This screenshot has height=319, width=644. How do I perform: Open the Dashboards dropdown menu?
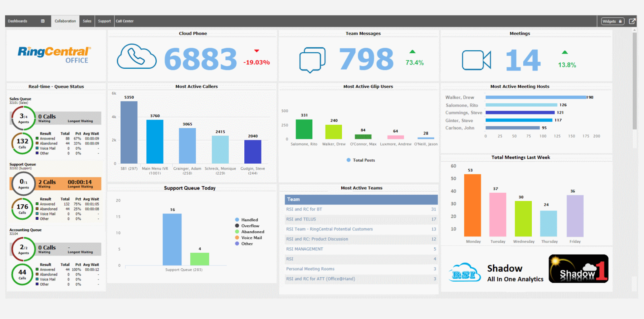(x=43, y=21)
